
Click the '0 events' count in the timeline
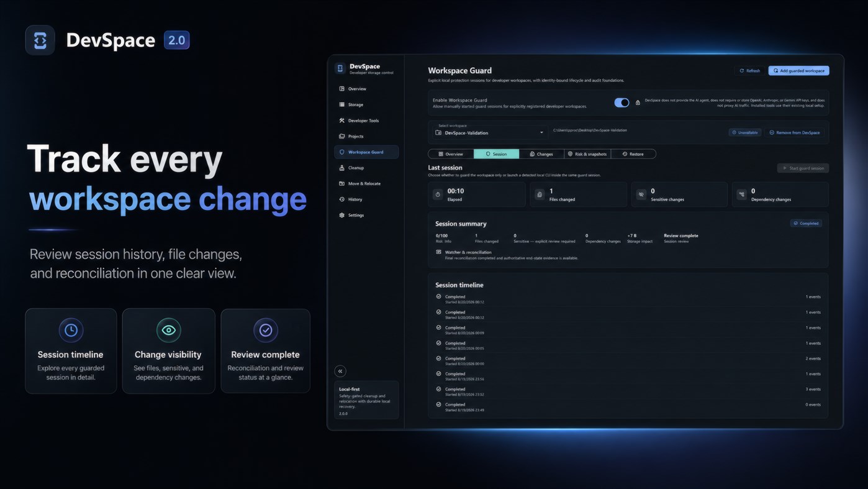click(x=813, y=404)
